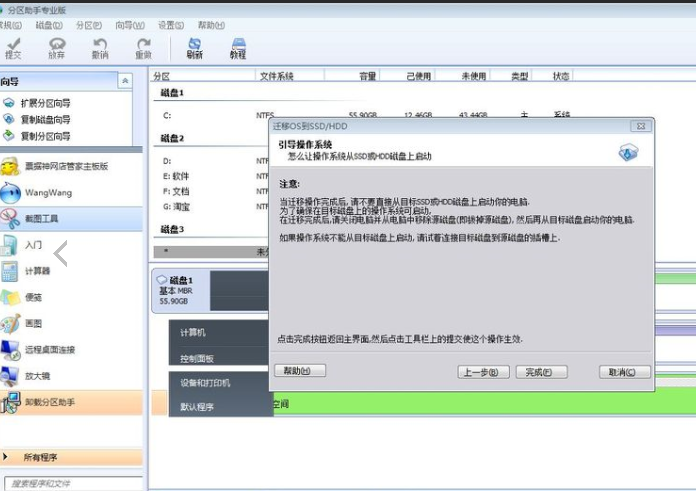Launch 复制磁盘向导 from the wizard panel
This screenshot has width=696, height=491.
pos(45,119)
